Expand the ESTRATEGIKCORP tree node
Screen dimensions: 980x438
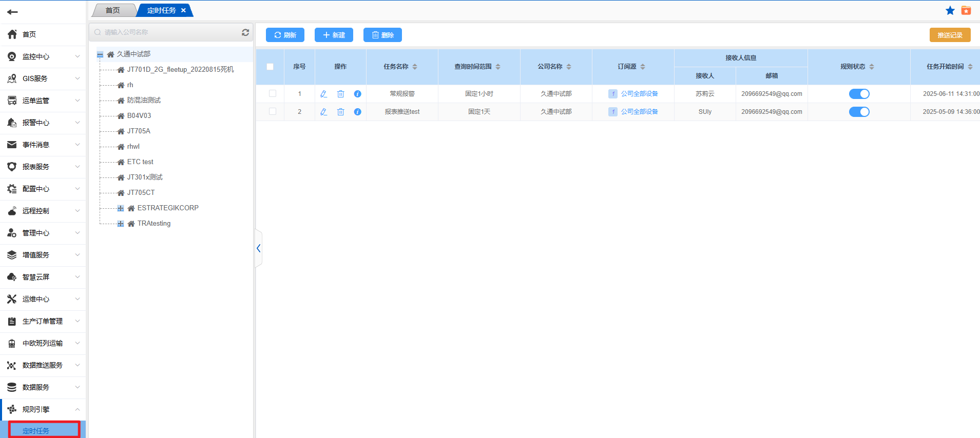(120, 208)
